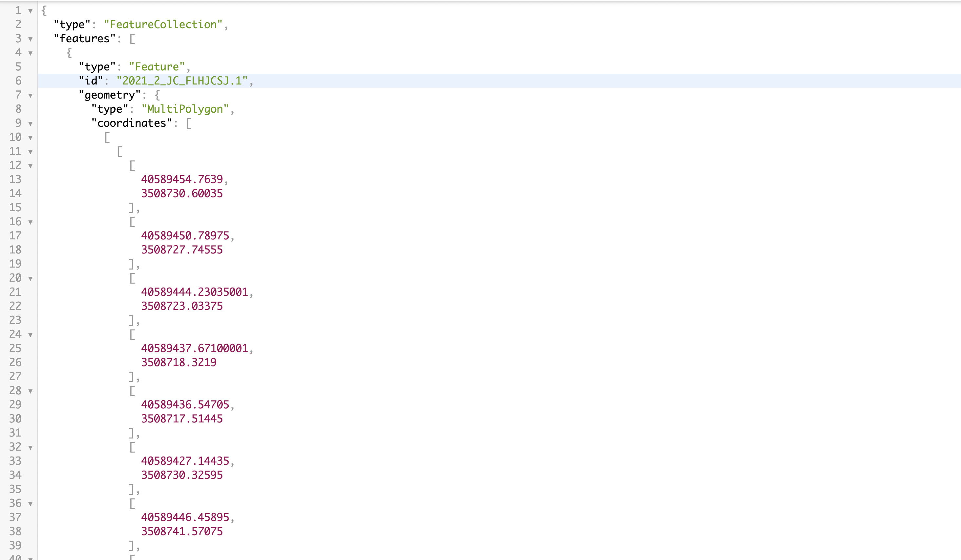Collapse the "features" array fold arrow
The width and height of the screenshot is (961, 560).
pyautogui.click(x=30, y=39)
